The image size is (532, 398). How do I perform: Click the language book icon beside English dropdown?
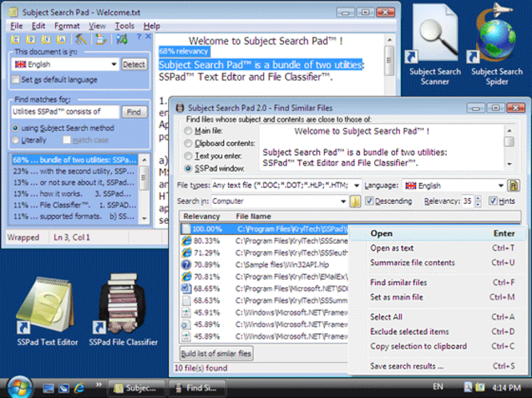click(514, 185)
